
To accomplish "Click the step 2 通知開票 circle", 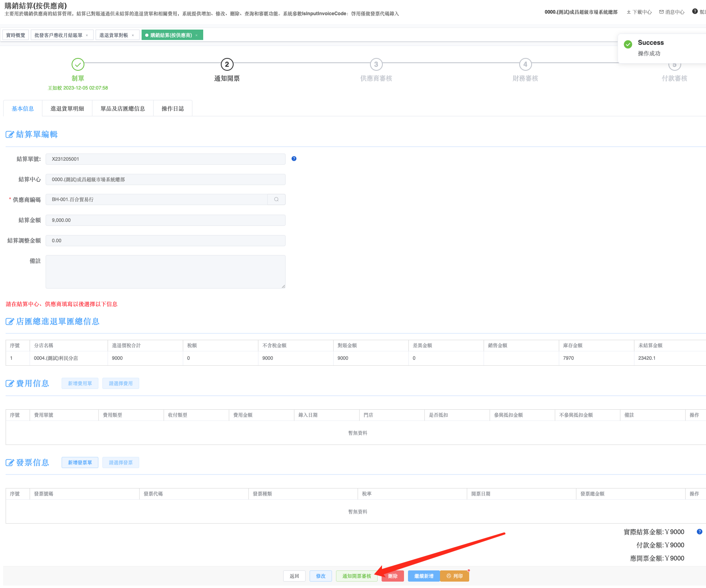I will pos(227,64).
